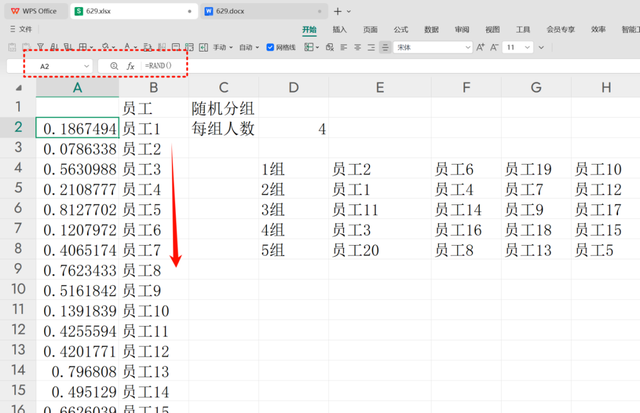Switch to the 页面 ribbon tab
This screenshot has width=640, height=413.
[x=370, y=29]
